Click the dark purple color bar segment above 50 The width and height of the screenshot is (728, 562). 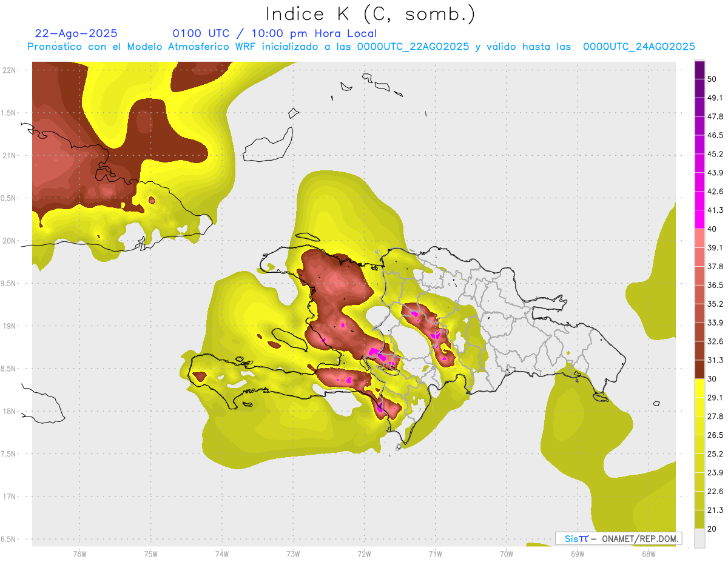click(x=699, y=70)
